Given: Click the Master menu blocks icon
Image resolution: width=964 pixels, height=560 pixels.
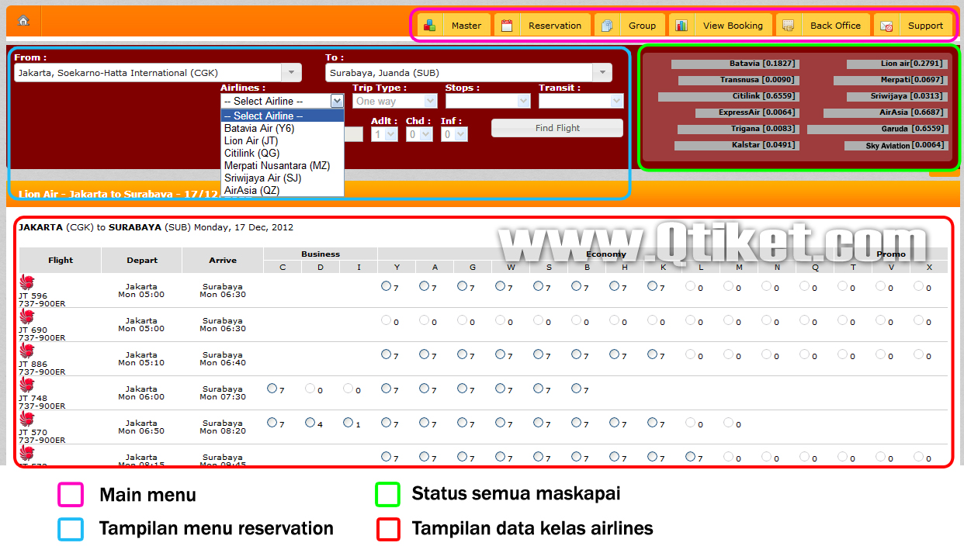Looking at the screenshot, I should pos(429,25).
